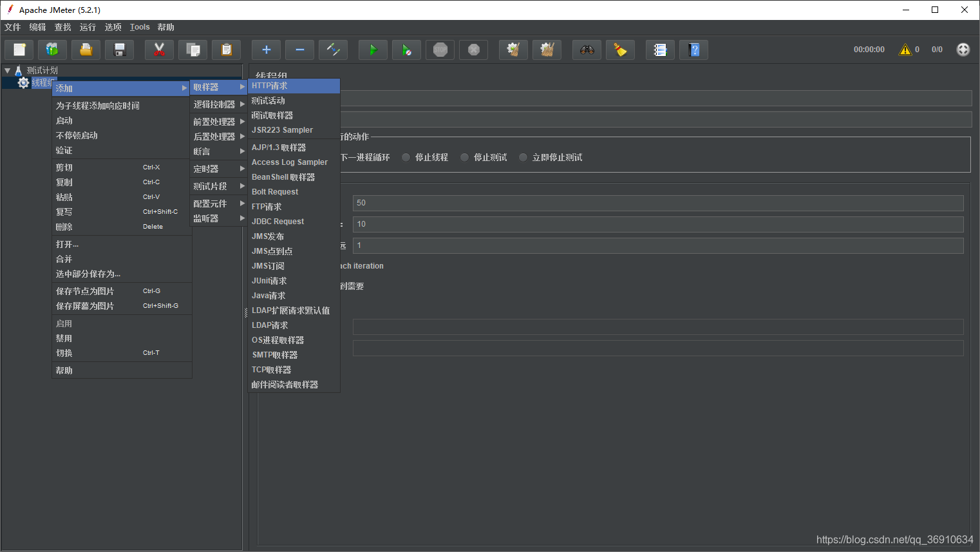The image size is (980, 552).
Task: Click 保存节点为图片 menu item
Action: 122,291
